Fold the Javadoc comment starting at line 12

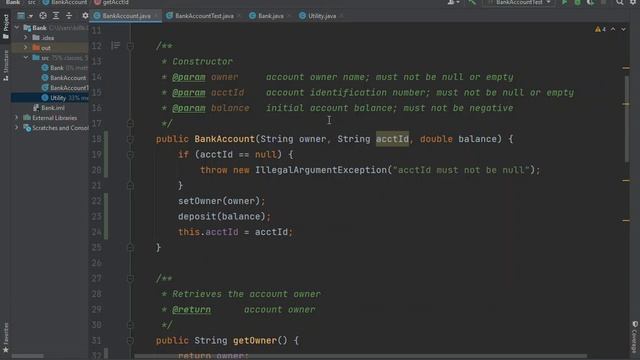tap(130, 46)
